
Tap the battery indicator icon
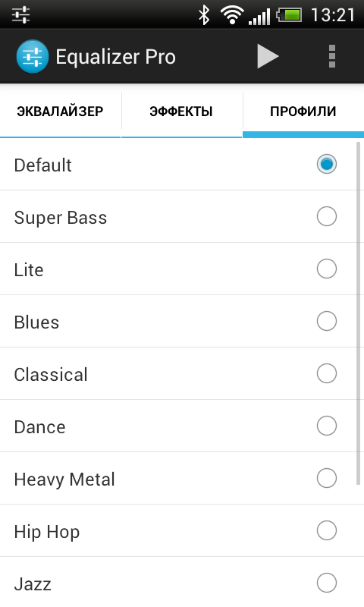pyautogui.click(x=289, y=15)
